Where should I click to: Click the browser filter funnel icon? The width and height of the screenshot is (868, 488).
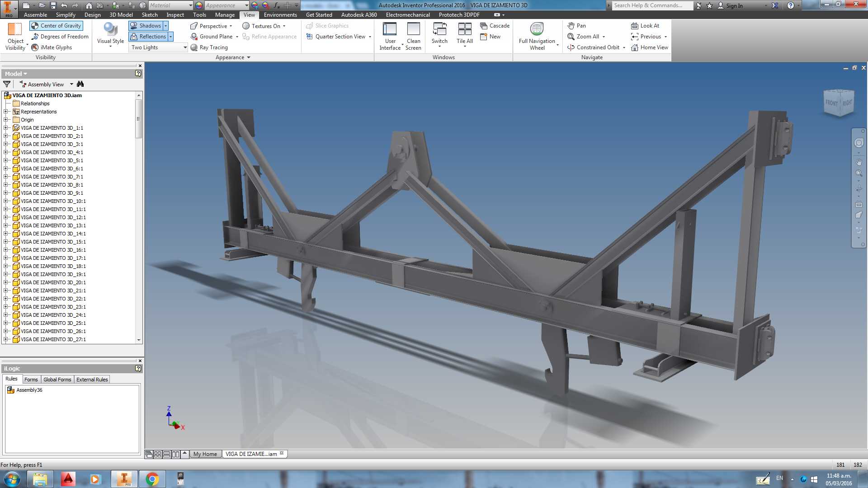7,84
